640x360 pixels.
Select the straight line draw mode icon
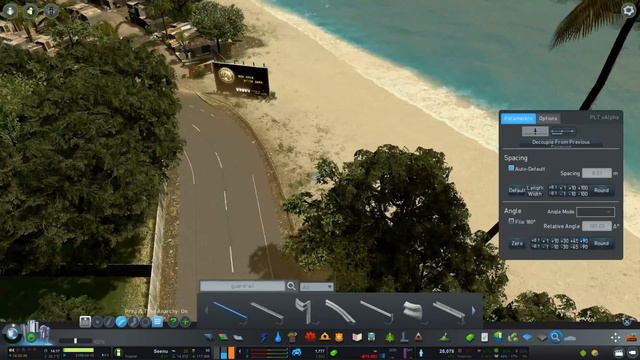[109, 322]
